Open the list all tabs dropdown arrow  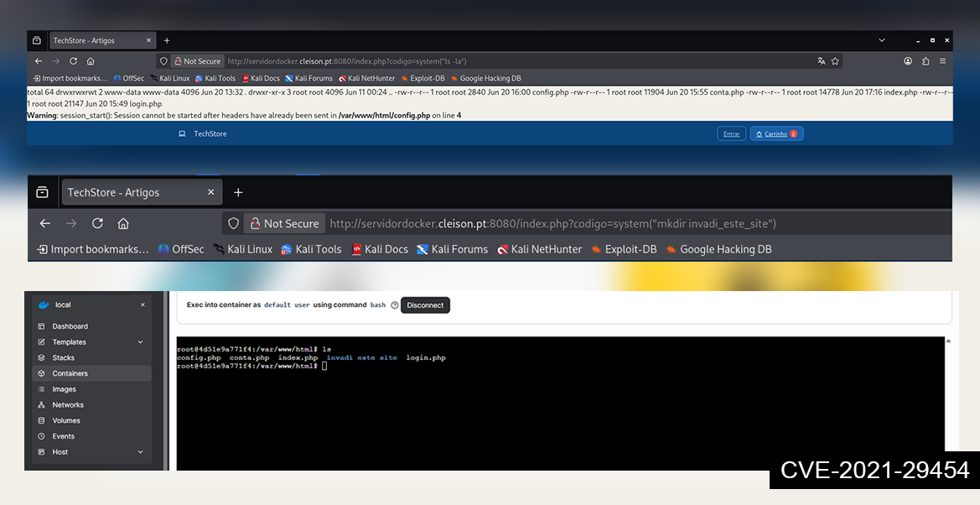coord(882,40)
